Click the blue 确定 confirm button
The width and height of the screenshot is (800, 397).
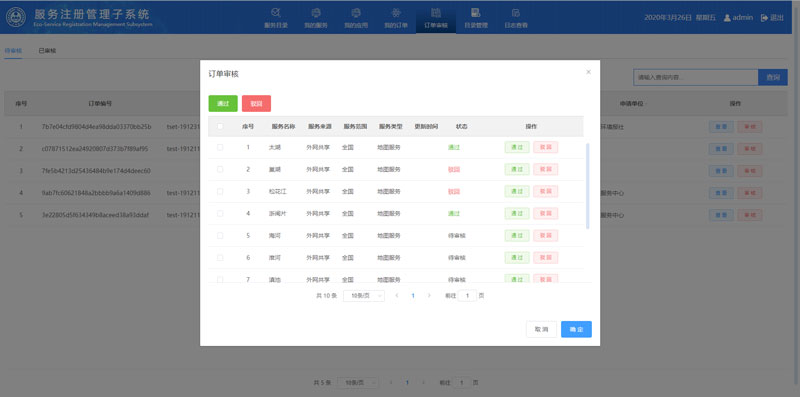tap(577, 329)
